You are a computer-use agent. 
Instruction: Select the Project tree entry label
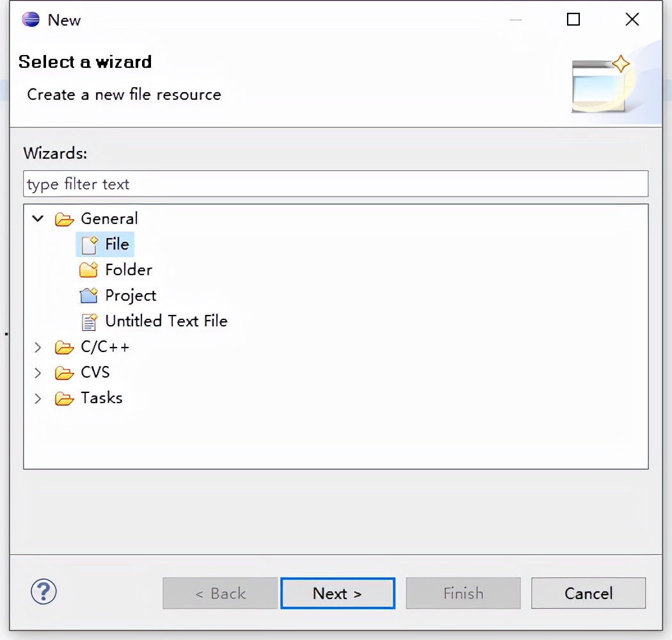pyautogui.click(x=131, y=296)
